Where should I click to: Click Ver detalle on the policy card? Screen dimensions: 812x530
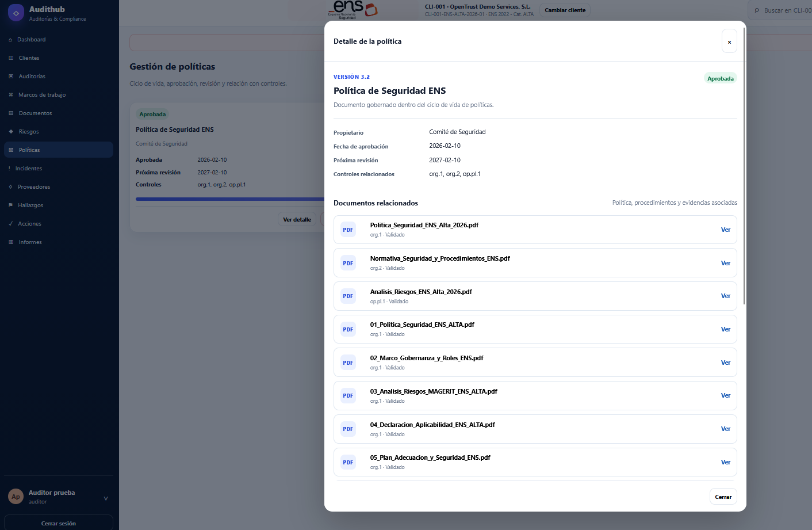coord(297,219)
